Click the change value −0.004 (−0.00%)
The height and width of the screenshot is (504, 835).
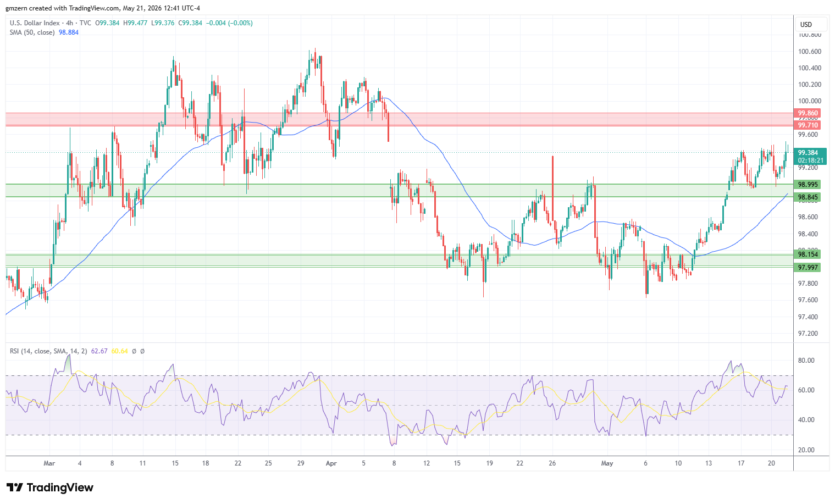click(x=229, y=23)
